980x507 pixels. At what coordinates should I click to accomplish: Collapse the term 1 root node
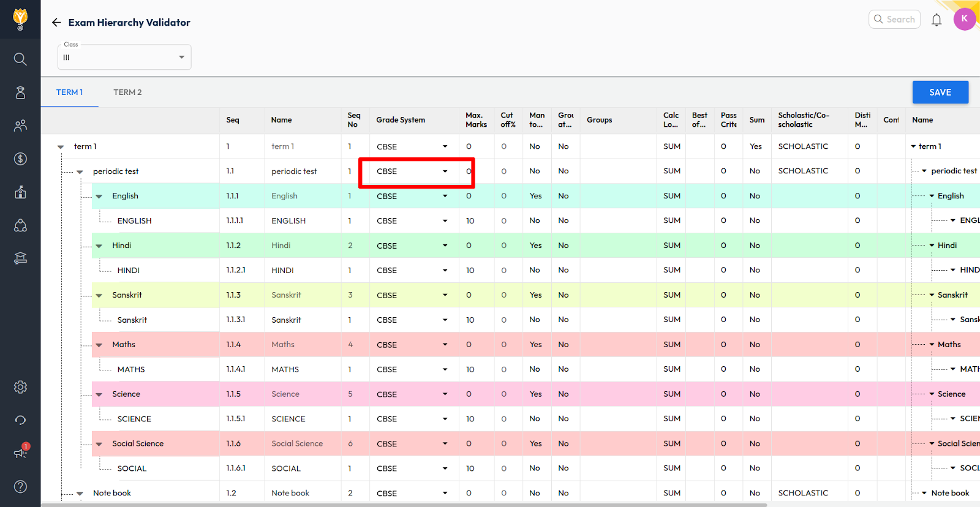(61, 147)
